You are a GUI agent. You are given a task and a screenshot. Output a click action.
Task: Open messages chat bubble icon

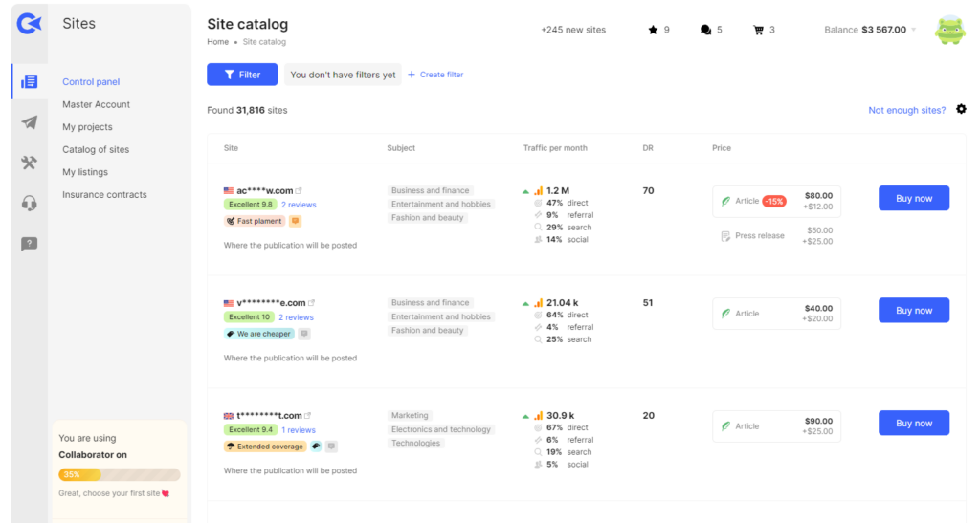pyautogui.click(x=705, y=30)
